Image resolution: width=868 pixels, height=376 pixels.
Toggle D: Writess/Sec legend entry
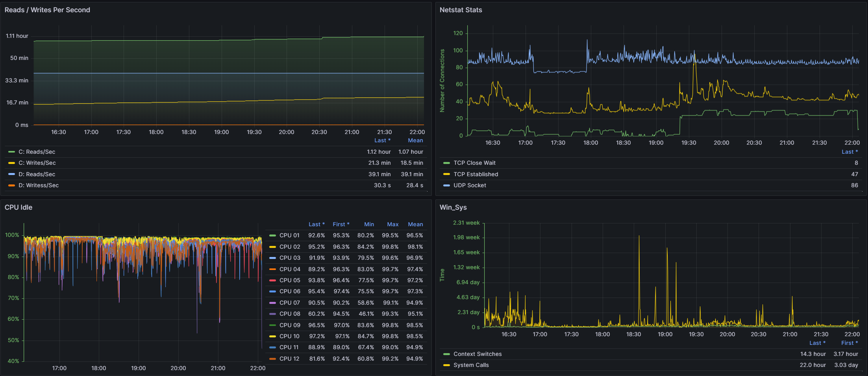[39, 185]
